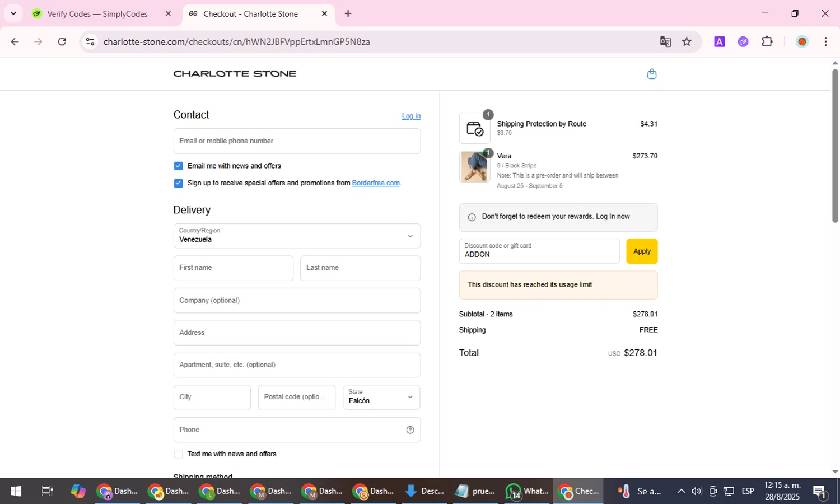Open the shopping bag cart icon

pyautogui.click(x=651, y=74)
